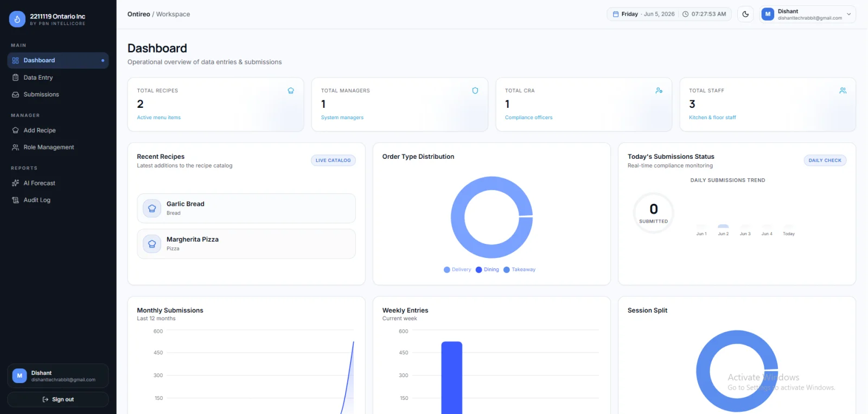Click the Garlic Bread chef hat icon
868x414 pixels.
152,208
